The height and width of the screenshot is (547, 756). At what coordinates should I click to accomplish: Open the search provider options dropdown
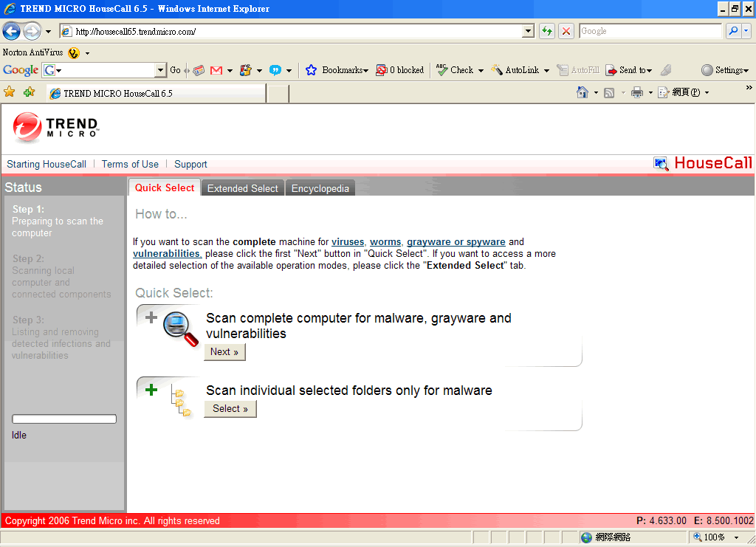coord(746,31)
